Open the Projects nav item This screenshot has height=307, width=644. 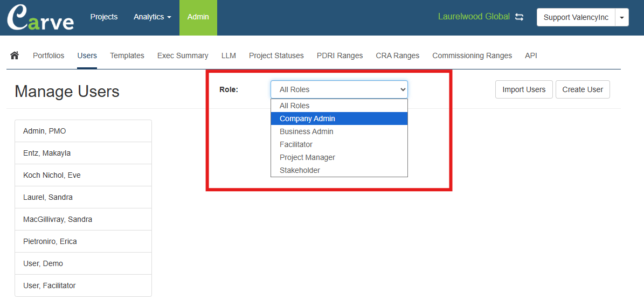click(104, 17)
